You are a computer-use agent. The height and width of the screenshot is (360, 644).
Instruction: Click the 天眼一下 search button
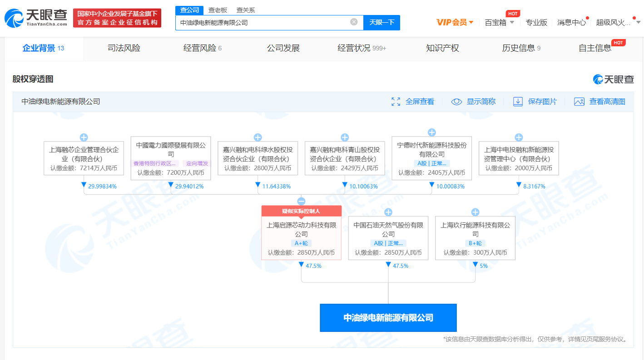click(381, 22)
